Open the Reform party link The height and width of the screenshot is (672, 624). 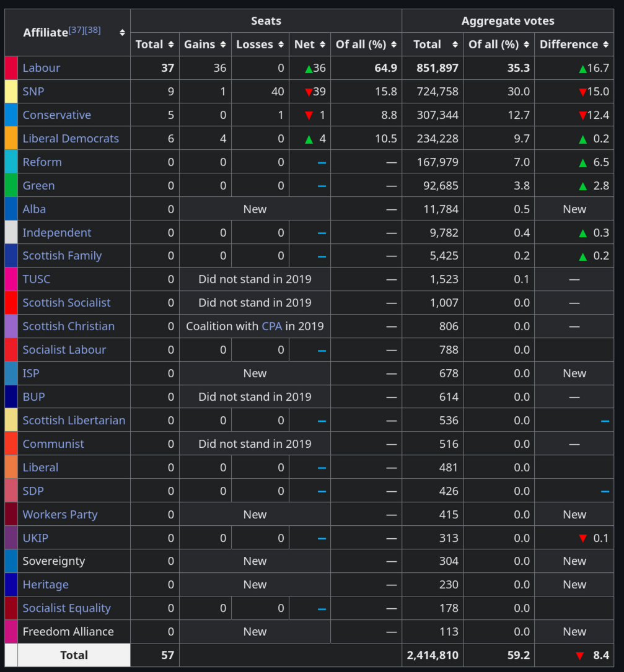pos(42,162)
